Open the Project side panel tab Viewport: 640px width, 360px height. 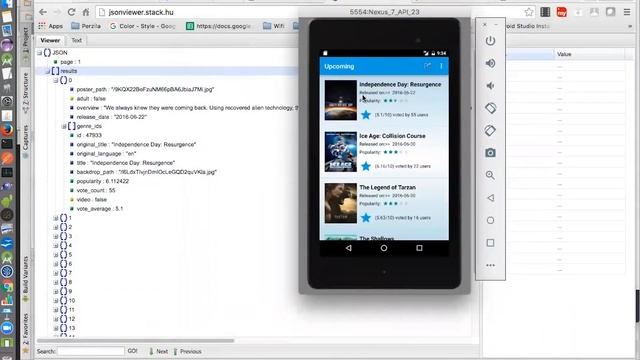pos(26,40)
